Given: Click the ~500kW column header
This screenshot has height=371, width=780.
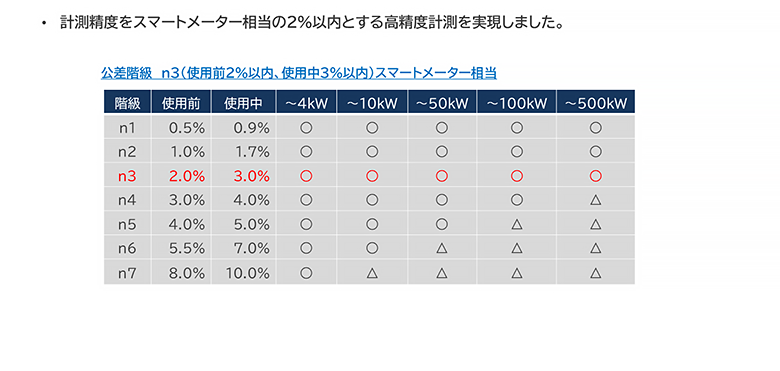Looking at the screenshot, I should (596, 103).
